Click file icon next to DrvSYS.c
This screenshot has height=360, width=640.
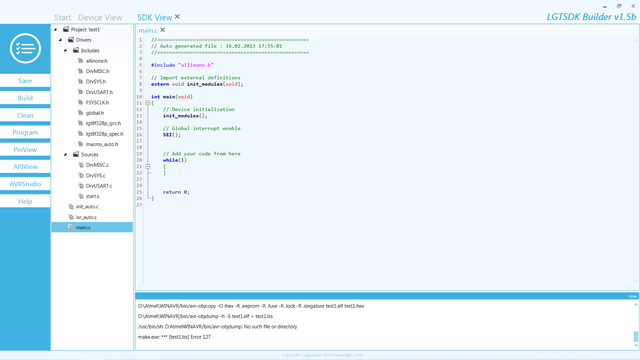click(x=81, y=176)
